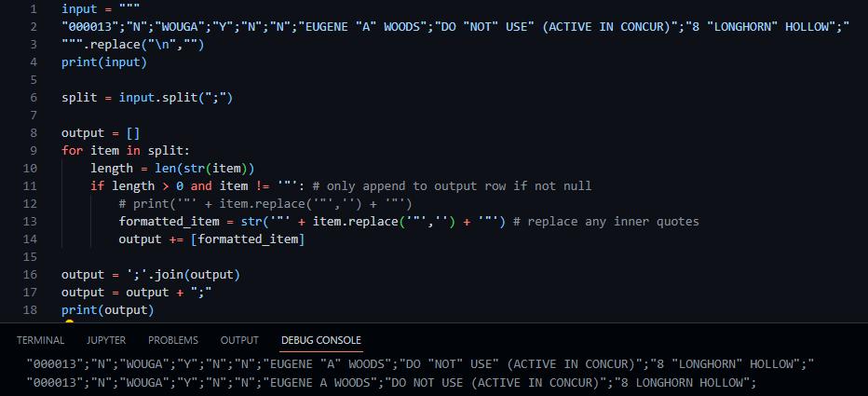Select first output line in debug console
Image resolution: width=868 pixels, height=396 pixels.
[x=421, y=364]
